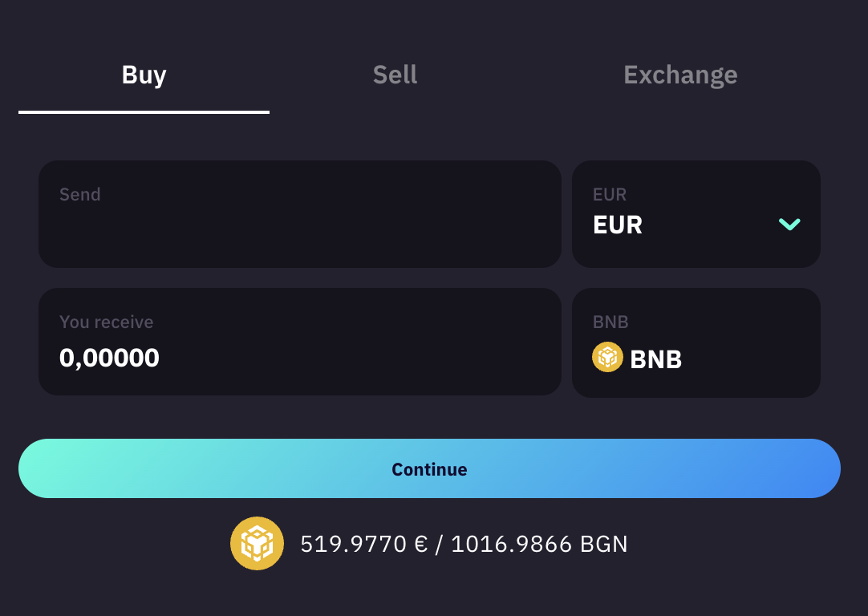Click the slash separator between the two prices

tap(439, 545)
